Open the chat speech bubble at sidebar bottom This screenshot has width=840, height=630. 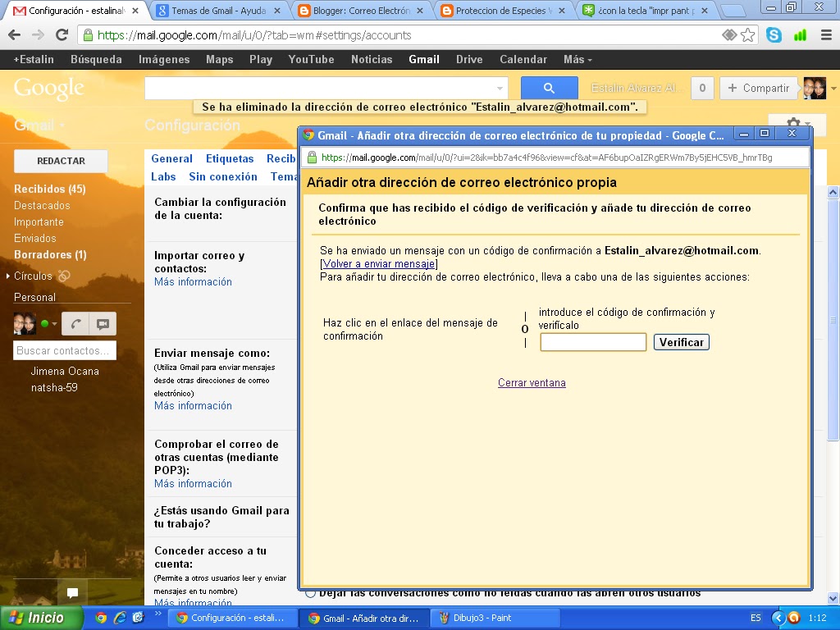pyautogui.click(x=72, y=592)
